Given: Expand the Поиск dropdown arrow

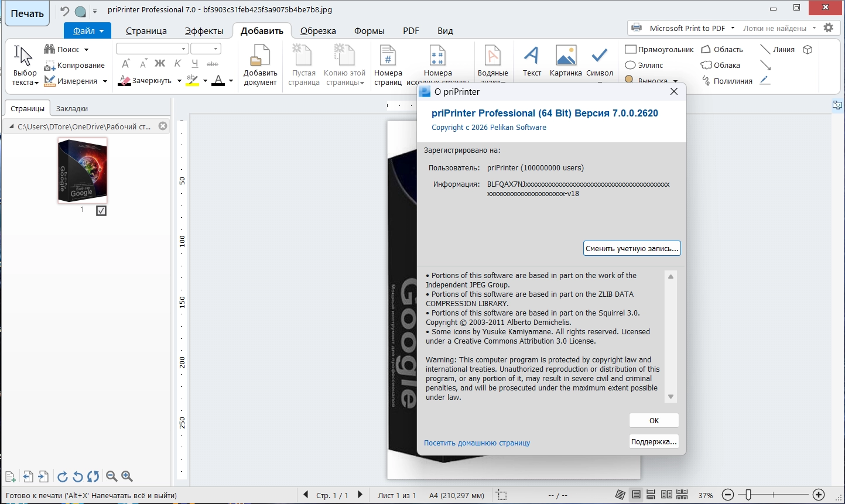Looking at the screenshot, I should [87, 50].
